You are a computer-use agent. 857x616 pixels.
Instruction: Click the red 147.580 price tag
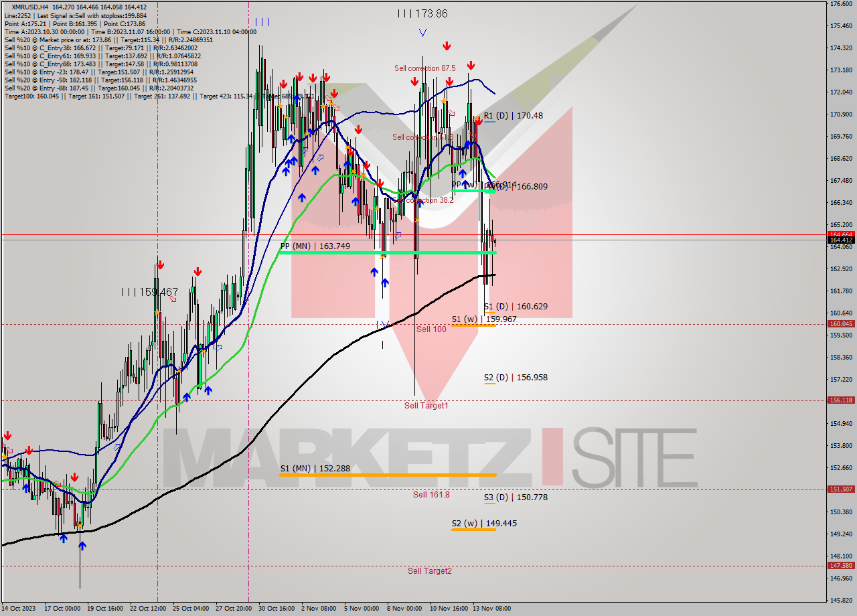pos(841,565)
